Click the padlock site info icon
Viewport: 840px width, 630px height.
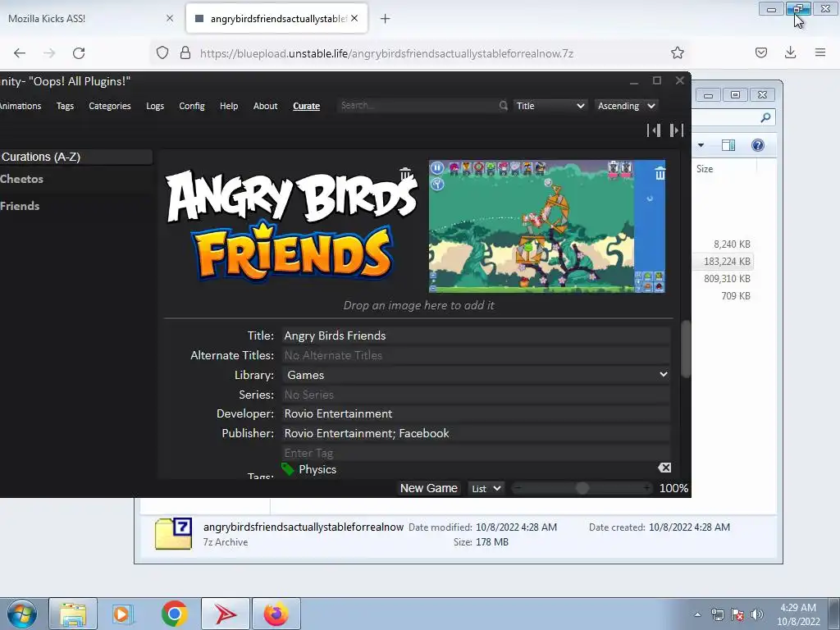click(x=185, y=52)
